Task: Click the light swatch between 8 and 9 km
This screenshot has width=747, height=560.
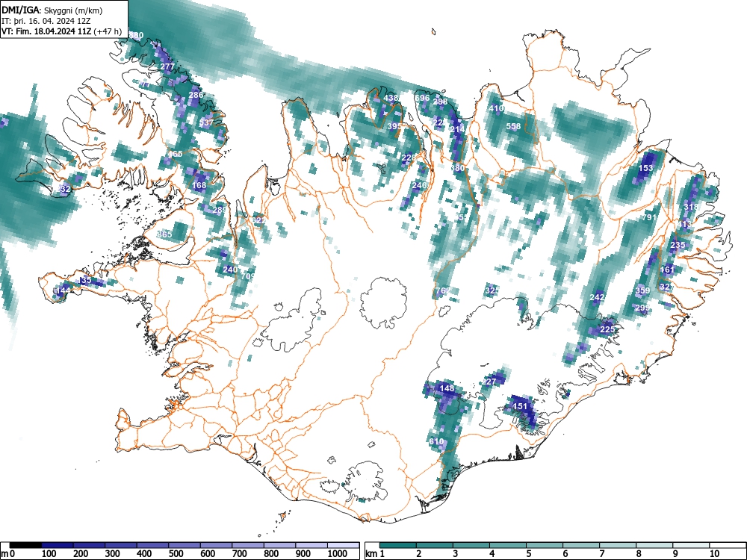Action: point(654,545)
